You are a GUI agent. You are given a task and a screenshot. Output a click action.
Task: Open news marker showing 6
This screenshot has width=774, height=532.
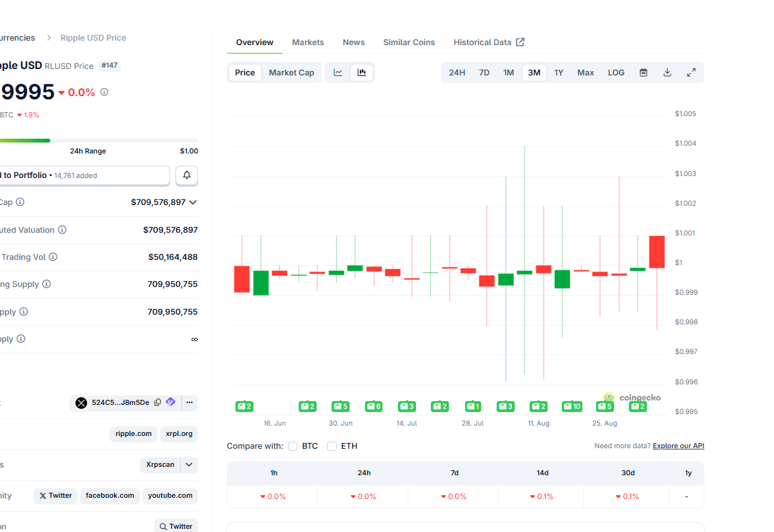point(374,406)
